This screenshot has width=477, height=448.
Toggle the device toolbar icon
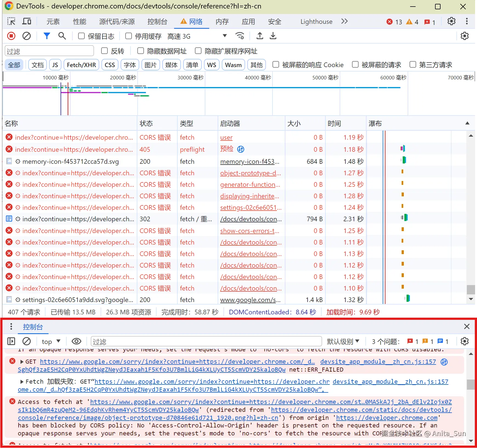tap(27, 21)
